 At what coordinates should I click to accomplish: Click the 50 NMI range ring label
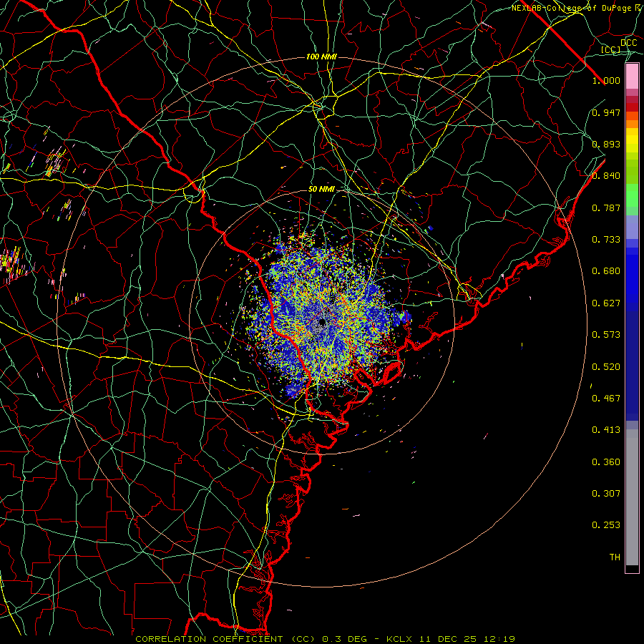tap(321, 189)
